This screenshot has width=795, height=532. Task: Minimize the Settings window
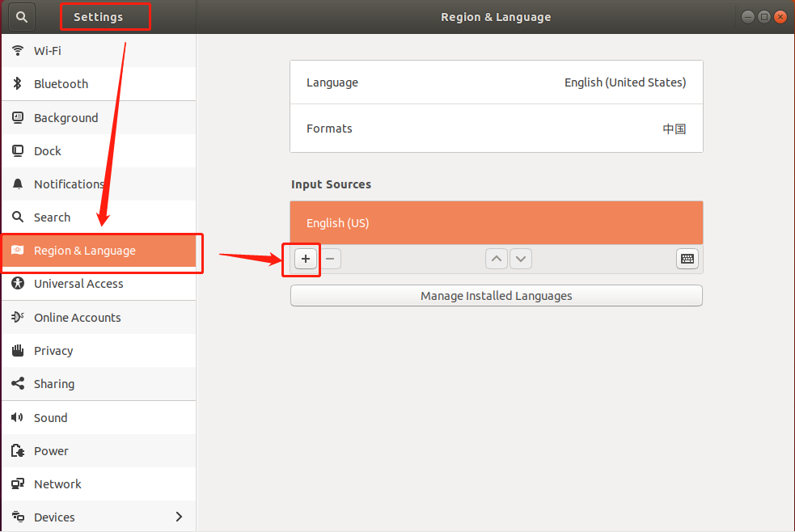748,17
